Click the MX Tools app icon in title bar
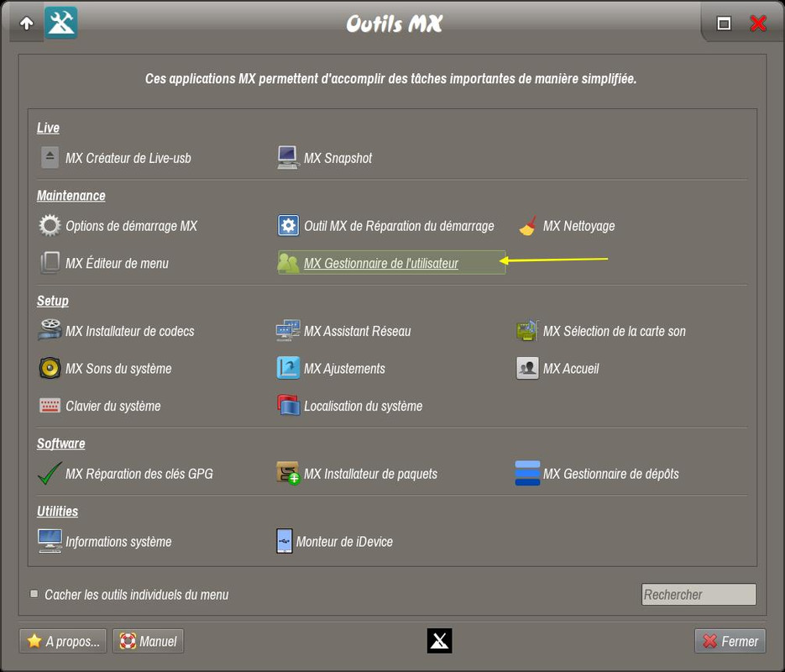 (x=61, y=23)
